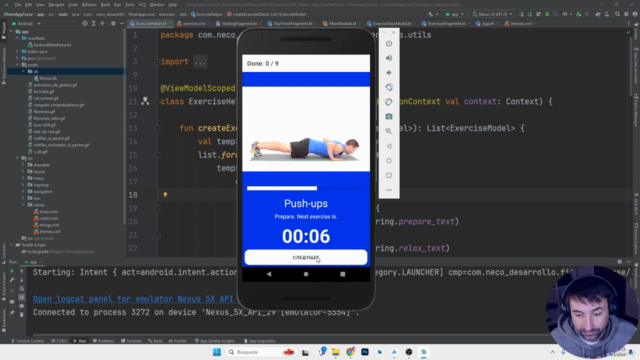Toggle the Project tool window stripe button
Image resolution: width=640 pixels, height=360 pixels.
point(4,31)
